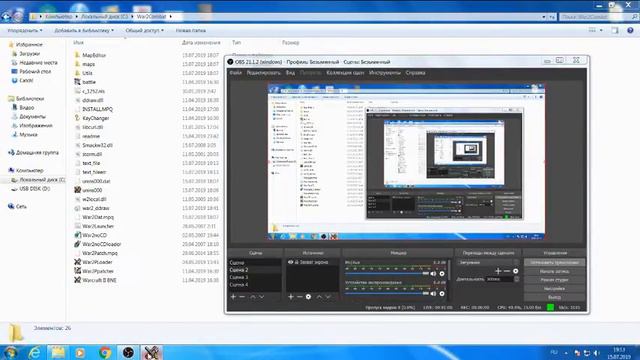
Task: Open Internet Explorer from the taskbar
Action: [35, 353]
